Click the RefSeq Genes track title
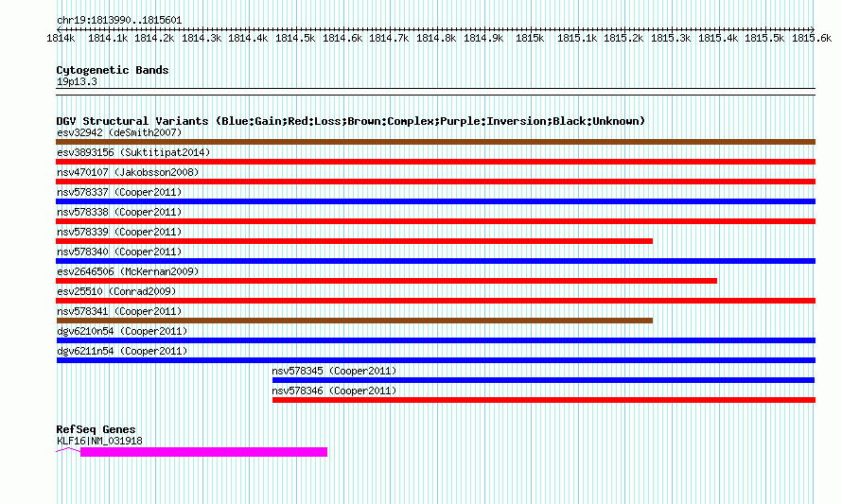Screen dimensions: 842x504 [x=96, y=429]
